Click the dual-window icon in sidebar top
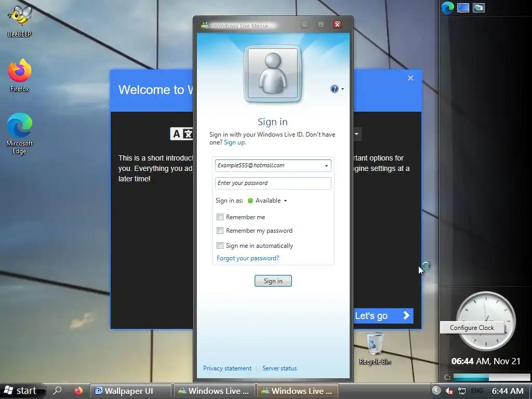This screenshot has width=532, height=399. pyautogui.click(x=478, y=7)
